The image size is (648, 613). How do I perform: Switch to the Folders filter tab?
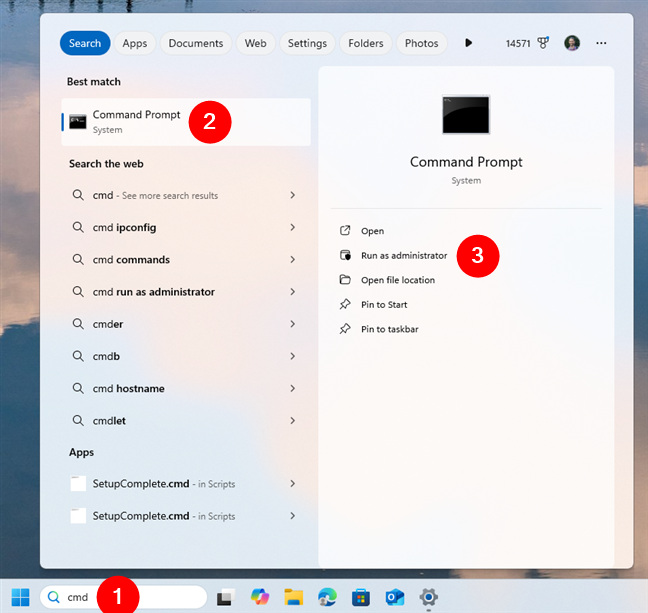(x=366, y=43)
